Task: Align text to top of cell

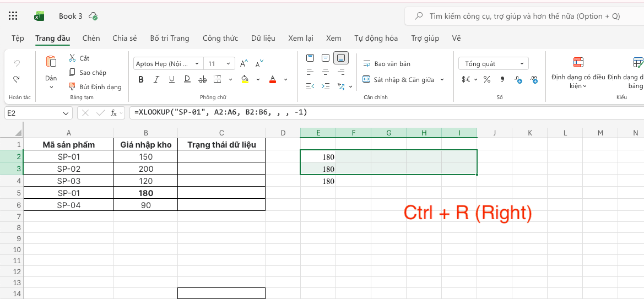Action: (x=310, y=57)
